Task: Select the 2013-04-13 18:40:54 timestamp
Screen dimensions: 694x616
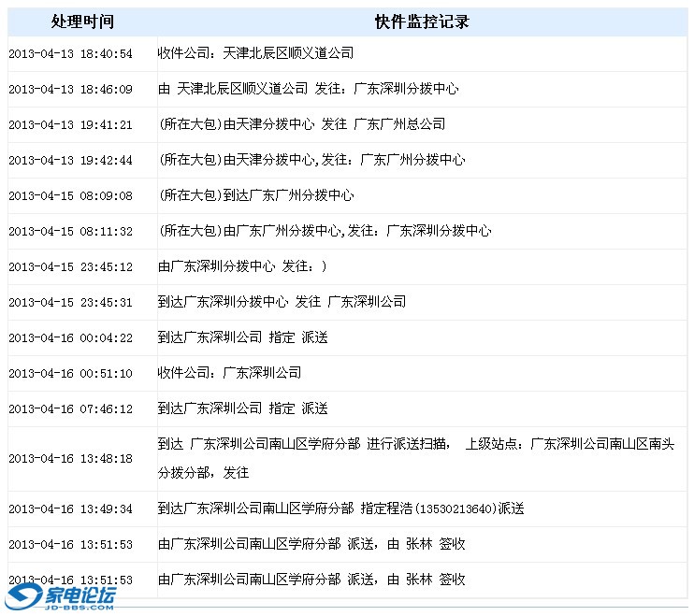Action: click(x=70, y=54)
